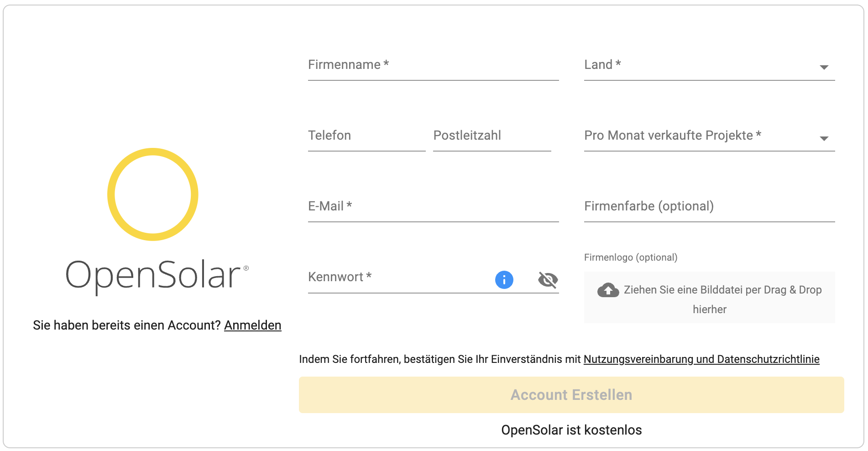
Task: Open the Land country dropdown
Action: tap(709, 67)
